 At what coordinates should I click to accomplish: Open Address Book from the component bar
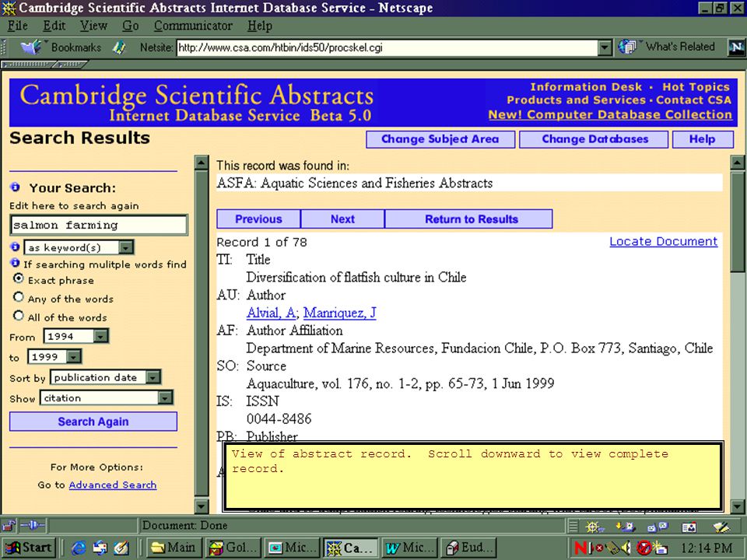pos(689,527)
